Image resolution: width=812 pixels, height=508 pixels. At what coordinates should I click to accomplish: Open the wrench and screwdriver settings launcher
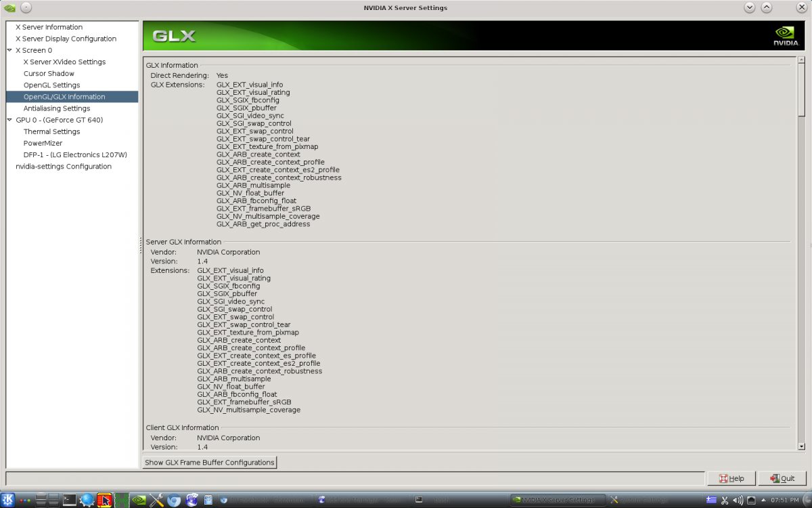tap(157, 500)
